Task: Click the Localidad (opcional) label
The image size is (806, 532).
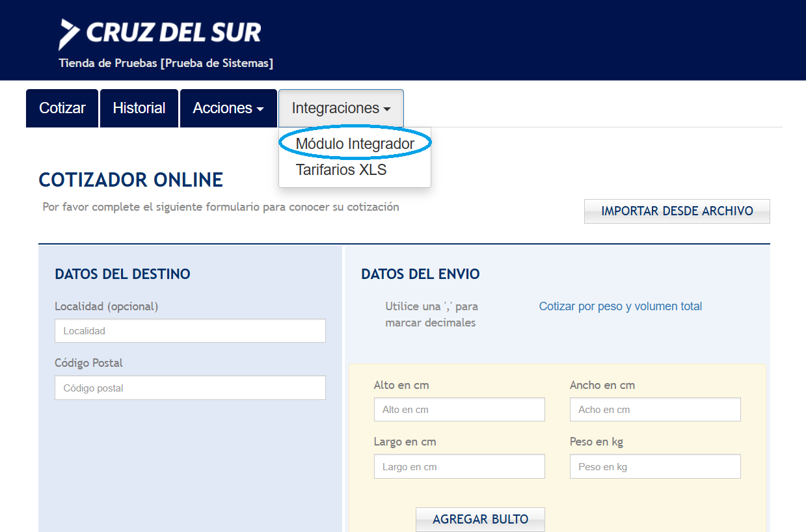Action: click(106, 306)
